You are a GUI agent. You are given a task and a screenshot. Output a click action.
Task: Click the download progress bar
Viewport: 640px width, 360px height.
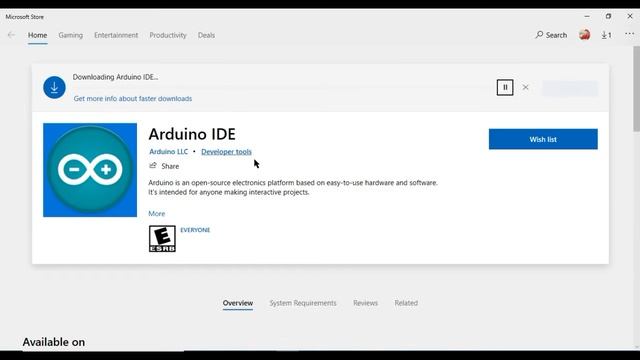click(282, 87)
